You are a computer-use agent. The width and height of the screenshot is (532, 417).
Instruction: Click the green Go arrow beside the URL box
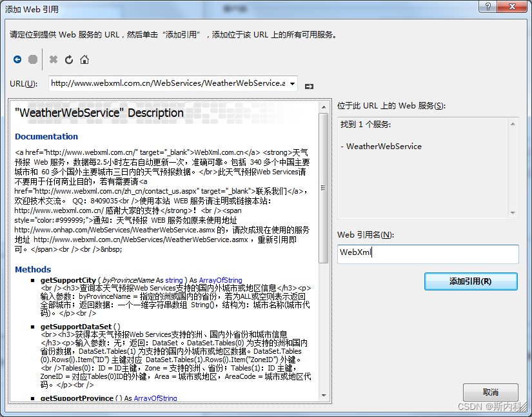pyautogui.click(x=309, y=84)
